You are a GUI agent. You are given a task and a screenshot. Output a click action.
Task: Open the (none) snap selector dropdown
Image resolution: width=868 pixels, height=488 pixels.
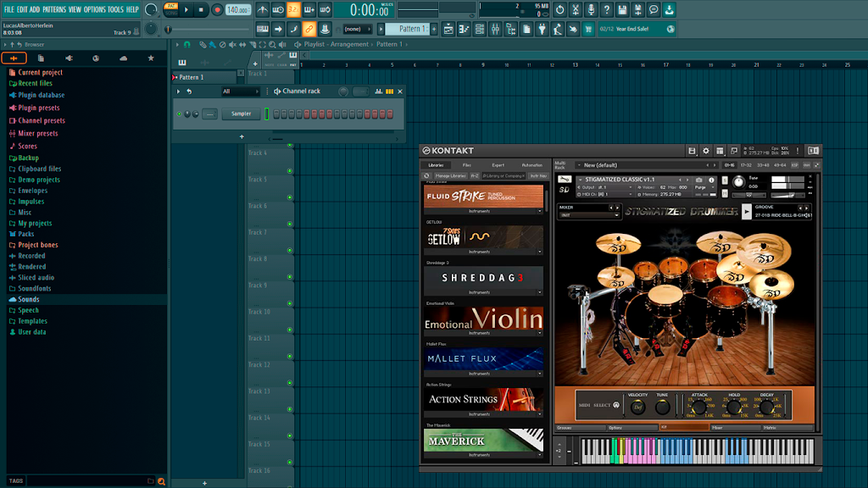(357, 29)
